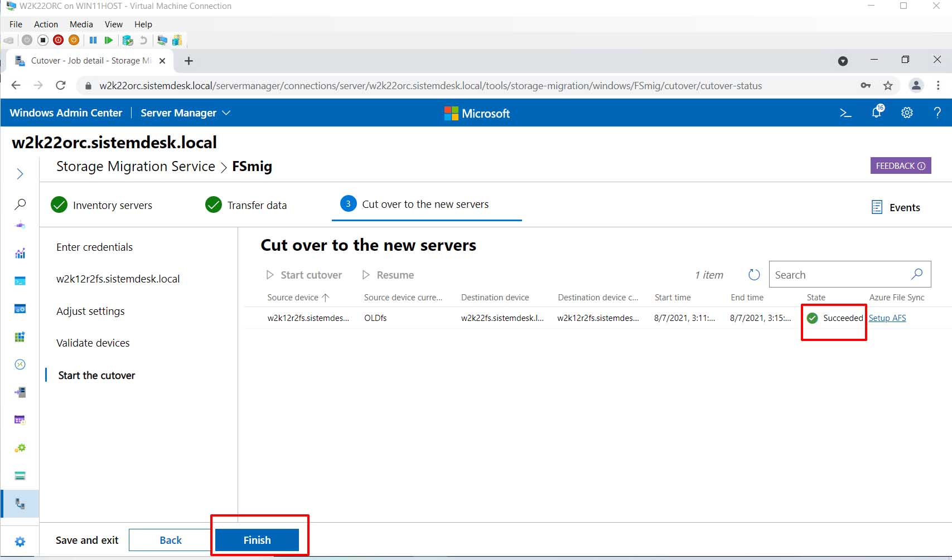The image size is (952, 560).
Task: Click the orange Save VM state icon
Action: click(74, 40)
